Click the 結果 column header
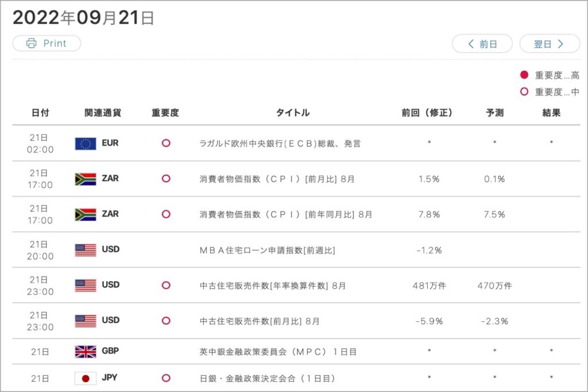 click(x=551, y=113)
